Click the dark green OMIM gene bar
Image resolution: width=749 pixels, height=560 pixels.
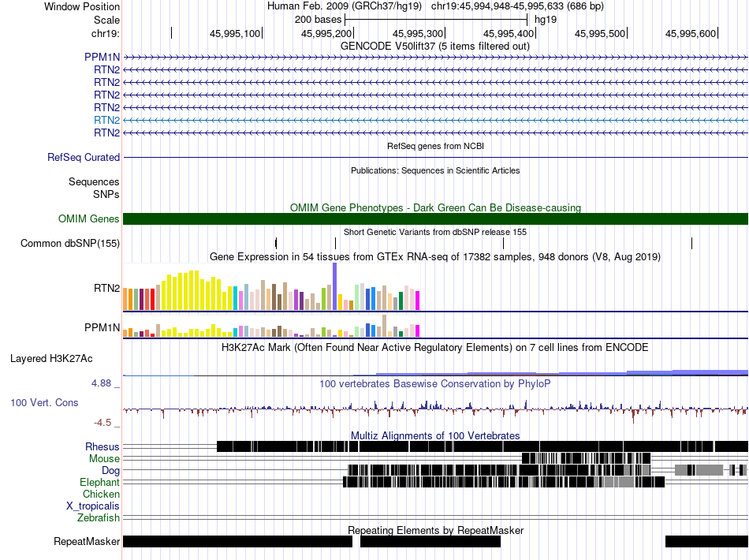point(436,218)
